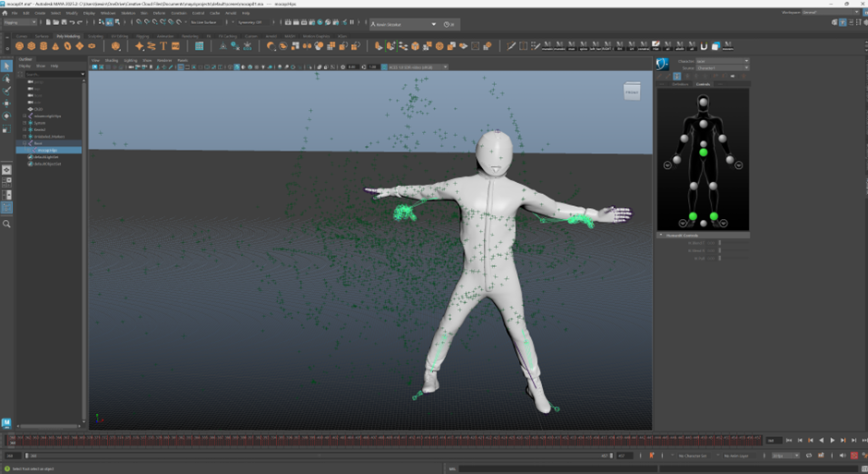Image resolution: width=868 pixels, height=474 pixels.
Task: Click the polygon sphere shelf icon
Action: 18,45
